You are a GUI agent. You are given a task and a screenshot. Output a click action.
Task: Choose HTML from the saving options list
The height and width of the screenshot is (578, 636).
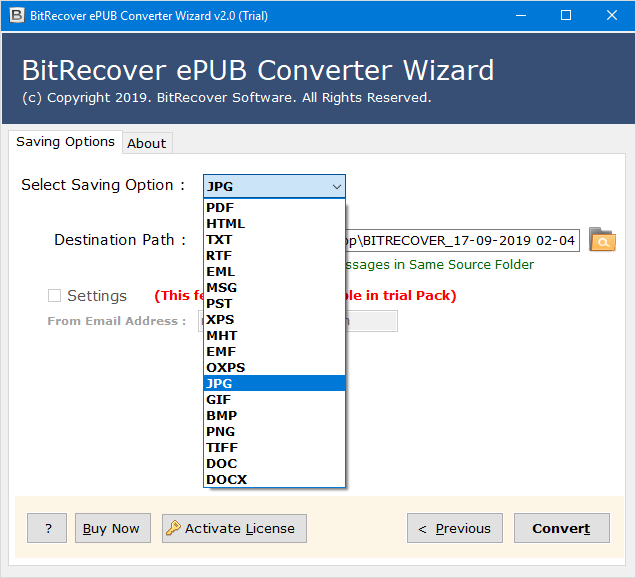(274, 223)
